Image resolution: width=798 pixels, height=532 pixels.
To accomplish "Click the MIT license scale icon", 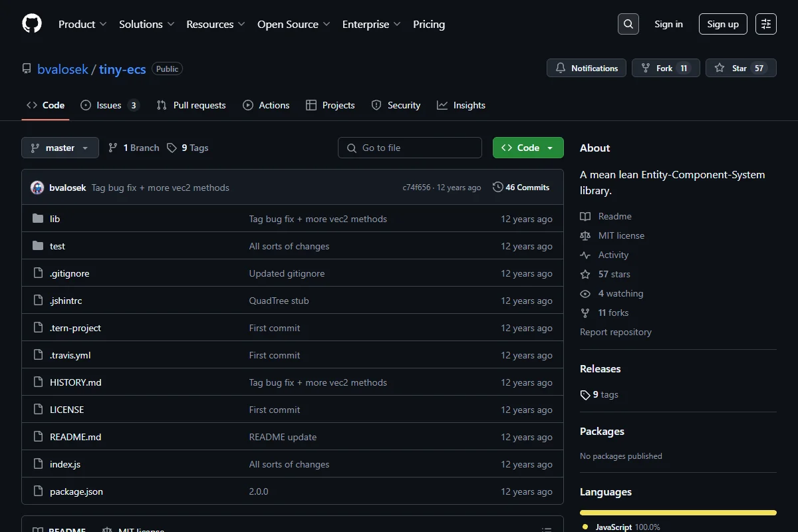I will coord(585,235).
